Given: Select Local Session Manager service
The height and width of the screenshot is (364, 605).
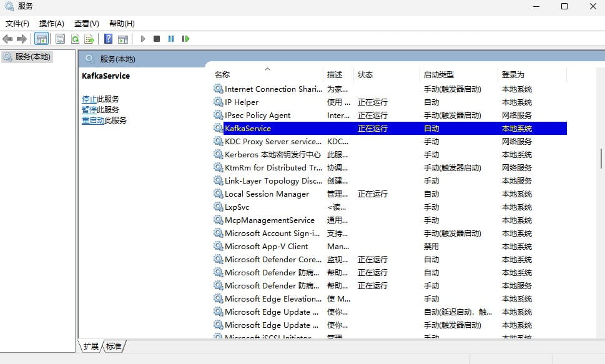Looking at the screenshot, I should [390, 194].
